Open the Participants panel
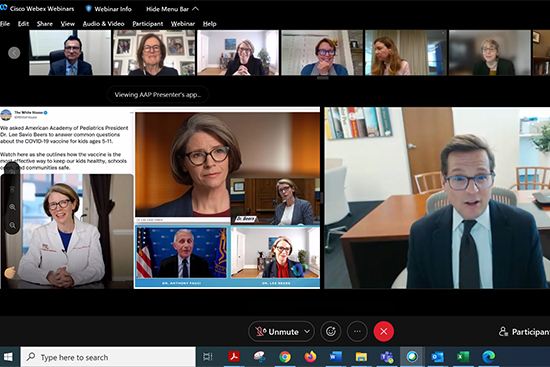The image size is (550, 367). tap(524, 332)
